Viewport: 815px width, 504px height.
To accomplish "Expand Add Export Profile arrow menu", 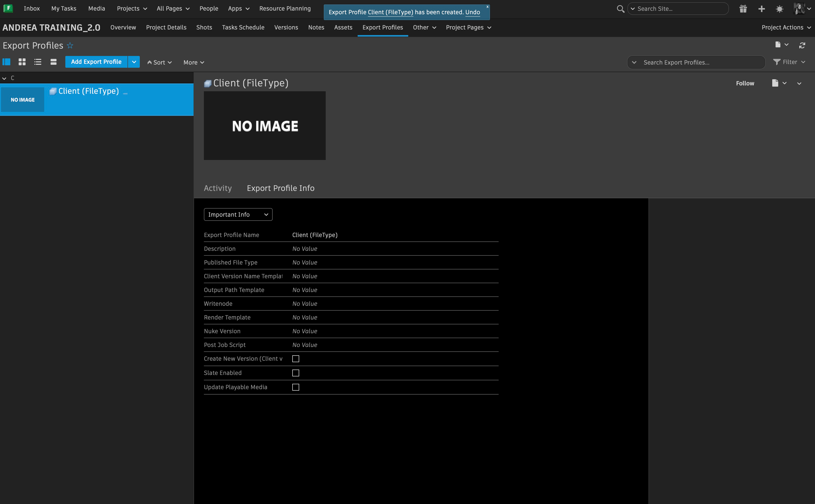I will (x=134, y=62).
